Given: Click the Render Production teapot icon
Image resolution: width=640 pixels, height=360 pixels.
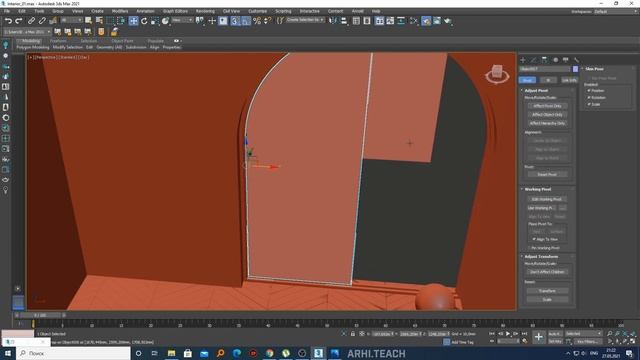Looking at the screenshot, I should (x=448, y=21).
